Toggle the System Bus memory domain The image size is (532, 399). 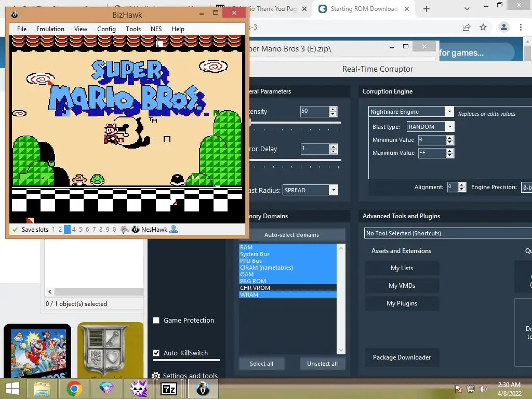288,254
